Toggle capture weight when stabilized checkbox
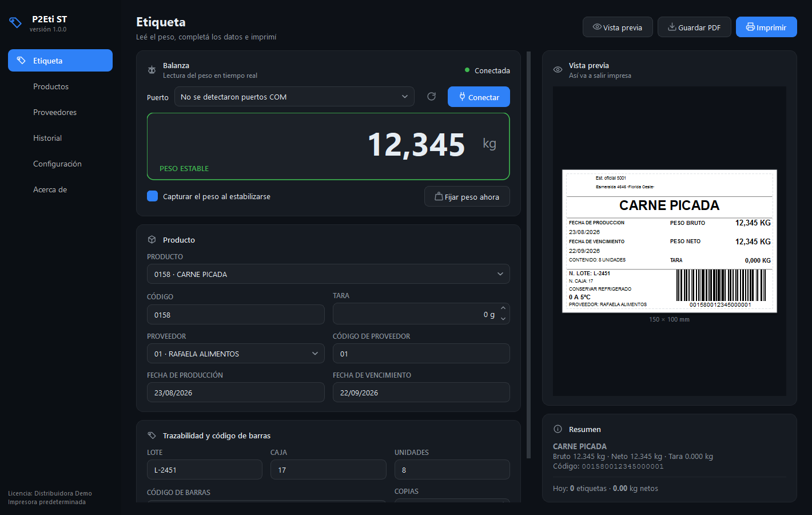Image resolution: width=812 pixels, height=515 pixels. pyautogui.click(x=152, y=196)
